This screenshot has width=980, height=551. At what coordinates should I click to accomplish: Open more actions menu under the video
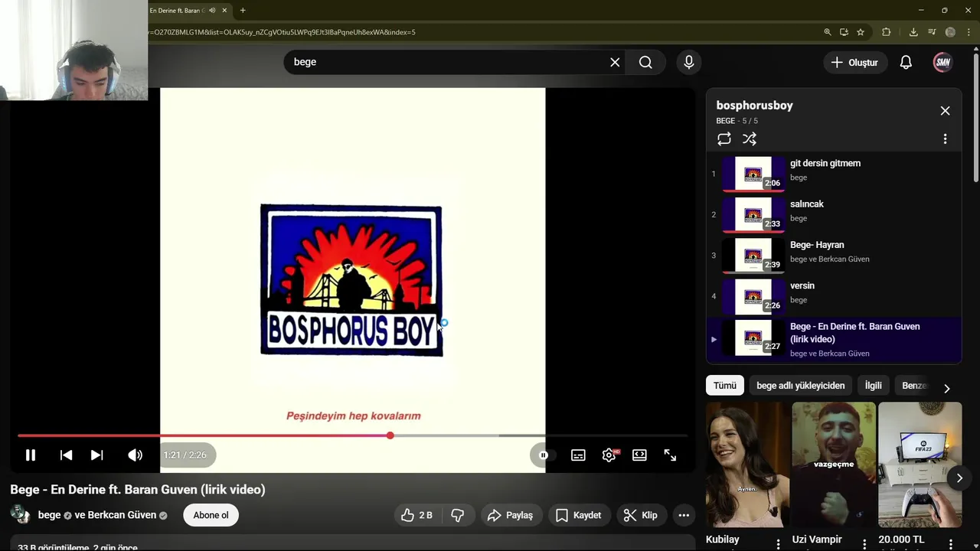tap(684, 515)
